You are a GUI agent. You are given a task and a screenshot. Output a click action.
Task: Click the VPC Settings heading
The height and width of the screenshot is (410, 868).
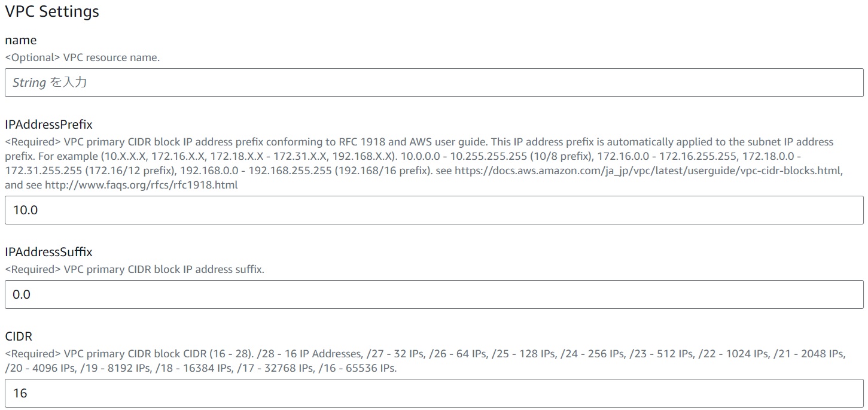[x=52, y=11]
